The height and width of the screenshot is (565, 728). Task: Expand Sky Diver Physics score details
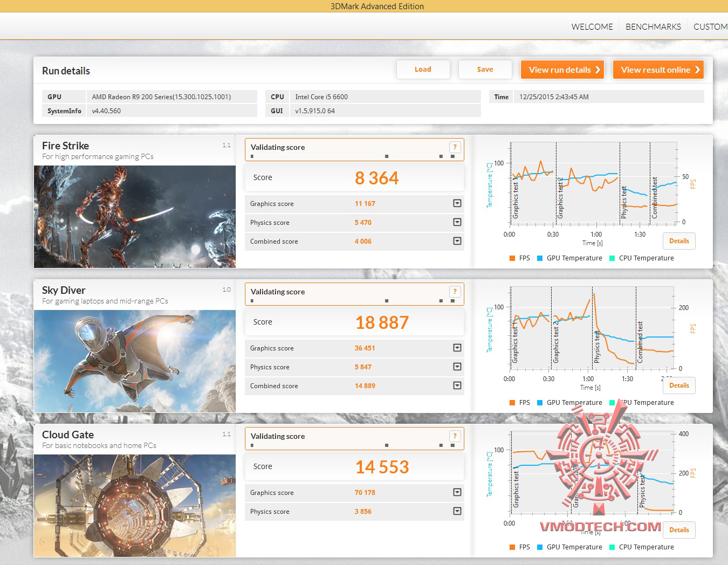[x=457, y=367]
